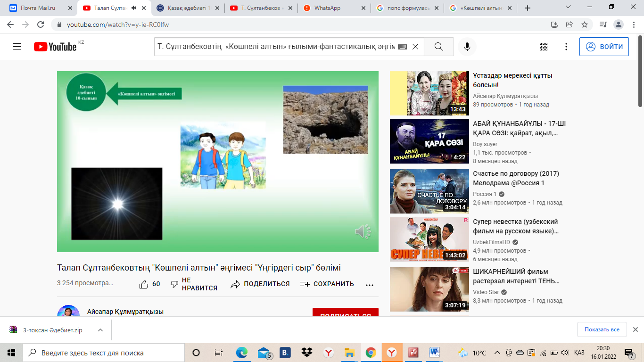Open the Chrome three-dot menu

634,25
